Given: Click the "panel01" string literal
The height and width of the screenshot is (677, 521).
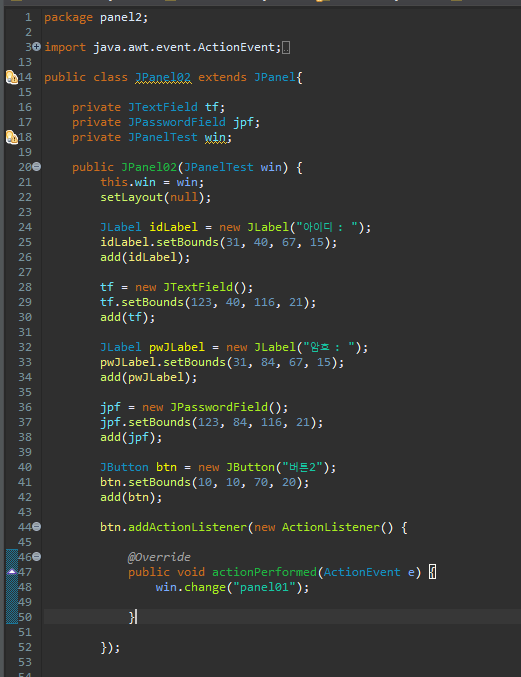Looking at the screenshot, I should click(x=264, y=587).
